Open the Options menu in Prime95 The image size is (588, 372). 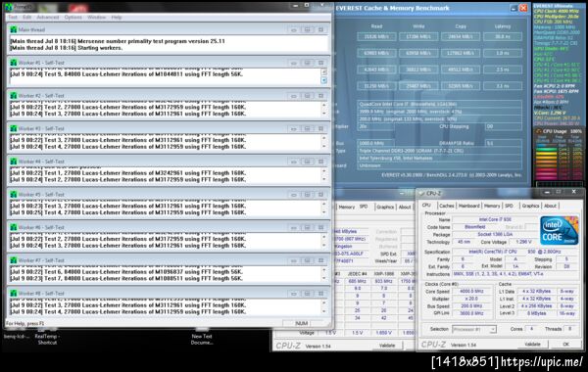(x=73, y=18)
